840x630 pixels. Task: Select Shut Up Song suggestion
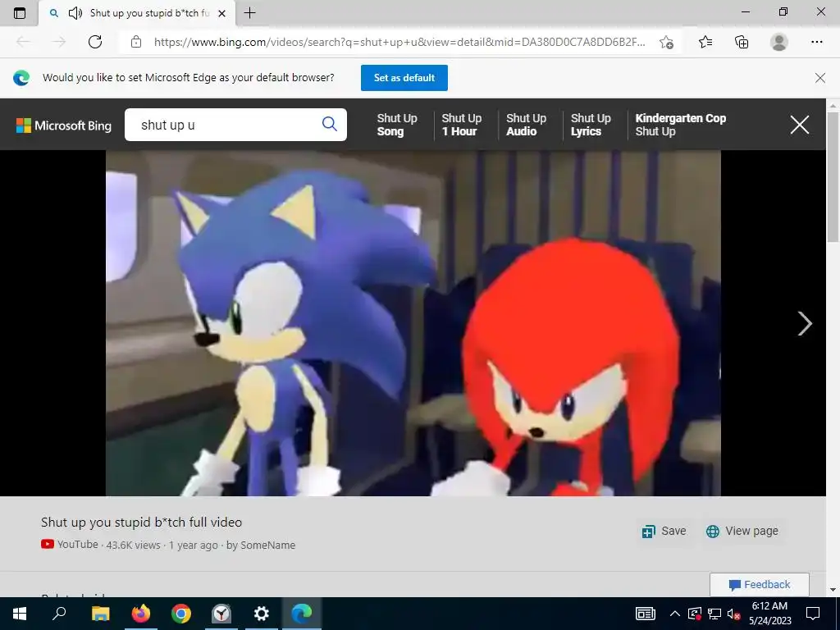(x=397, y=125)
